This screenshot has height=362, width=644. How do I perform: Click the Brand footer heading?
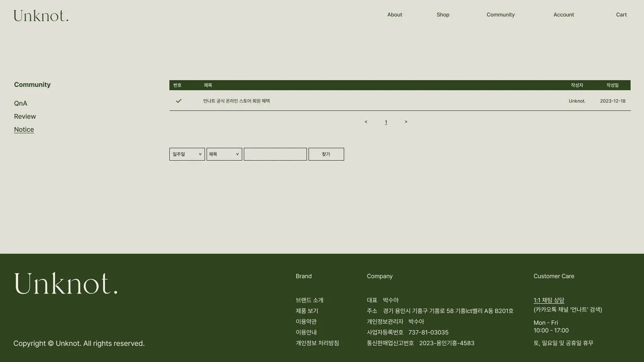pos(304,276)
